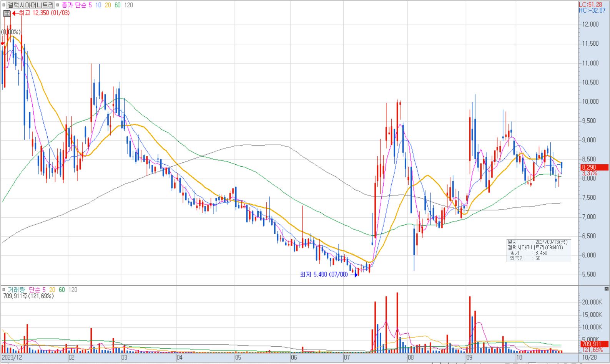Click the 121.69% volume ratio label
The height and width of the screenshot is (364, 610).
[592, 350]
